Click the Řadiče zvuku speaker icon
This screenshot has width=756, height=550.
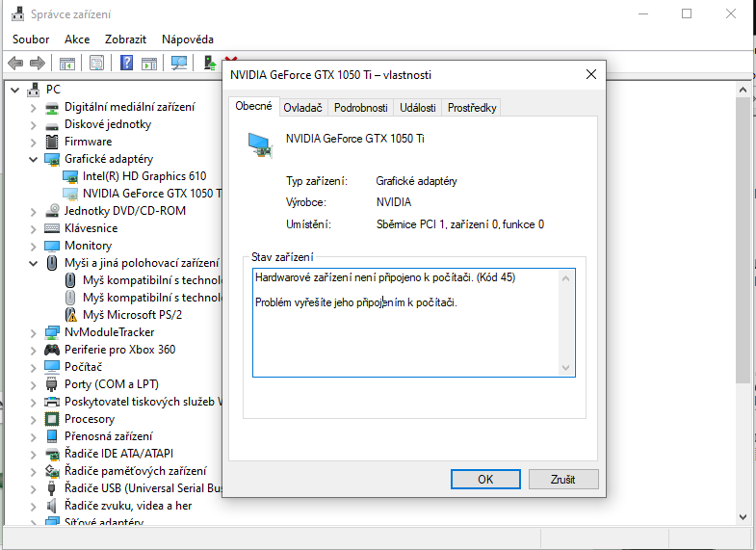tap(52, 506)
